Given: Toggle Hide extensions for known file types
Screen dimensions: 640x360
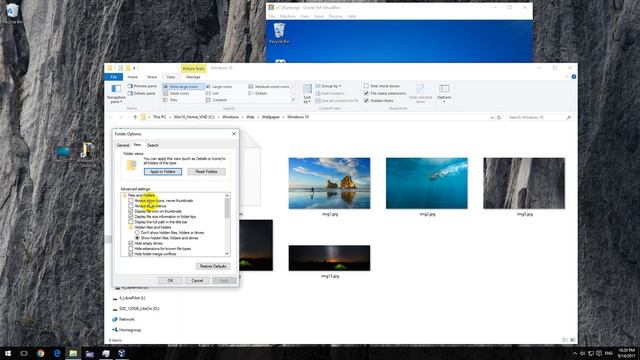Looking at the screenshot, I should [131, 249].
